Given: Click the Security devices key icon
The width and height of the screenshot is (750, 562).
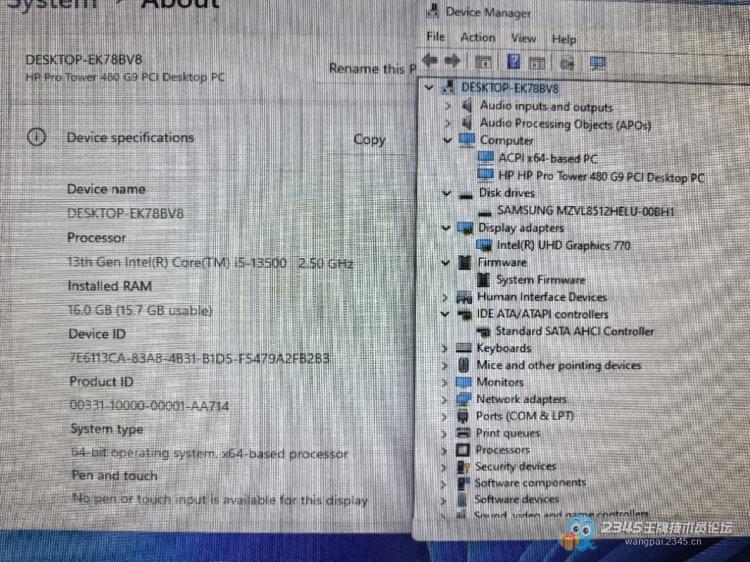Looking at the screenshot, I should 463,467.
